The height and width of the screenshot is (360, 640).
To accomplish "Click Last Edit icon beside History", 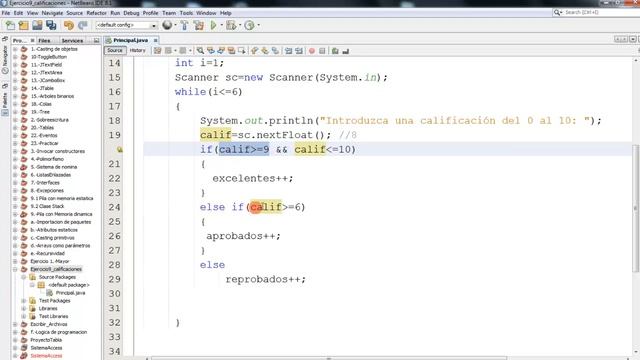I will pos(157,51).
